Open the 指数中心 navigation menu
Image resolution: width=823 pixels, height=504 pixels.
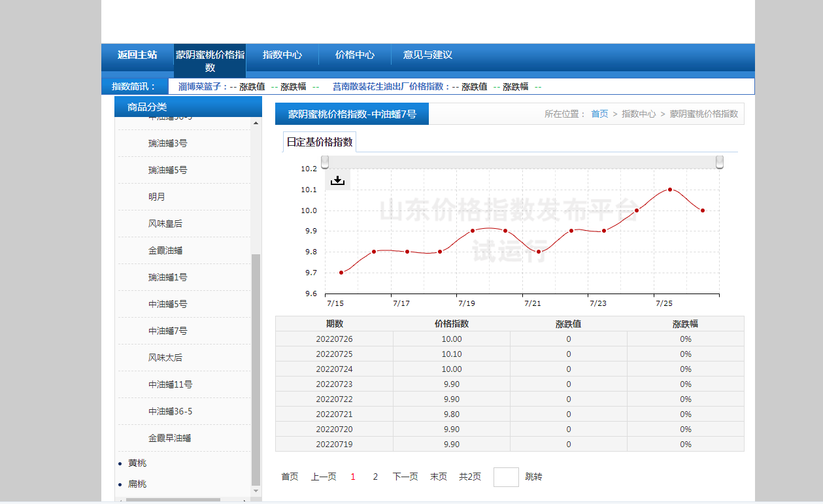click(282, 55)
